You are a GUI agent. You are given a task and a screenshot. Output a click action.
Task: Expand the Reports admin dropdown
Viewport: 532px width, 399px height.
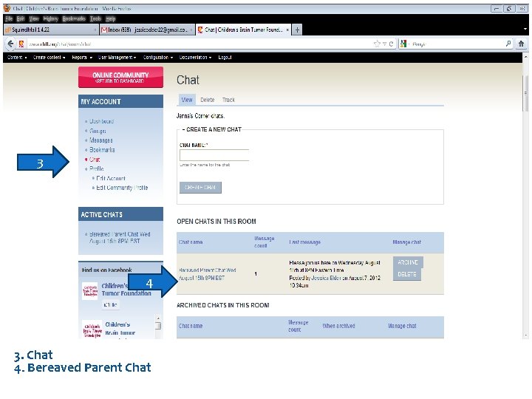82,58
